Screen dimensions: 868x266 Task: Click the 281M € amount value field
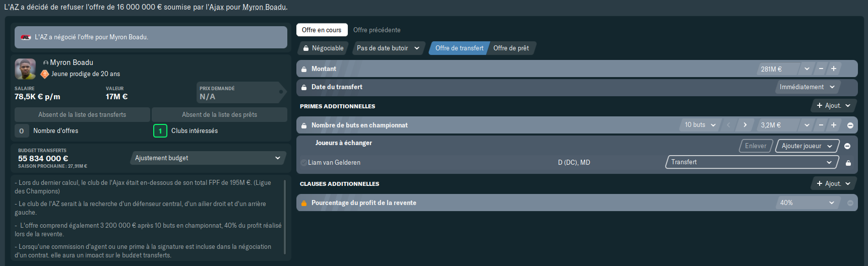pyautogui.click(x=779, y=69)
